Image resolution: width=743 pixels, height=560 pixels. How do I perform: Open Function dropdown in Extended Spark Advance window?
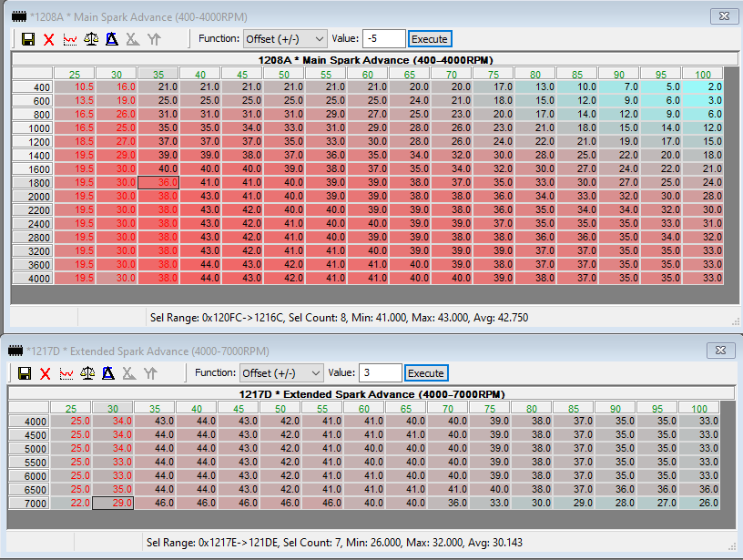(x=280, y=372)
